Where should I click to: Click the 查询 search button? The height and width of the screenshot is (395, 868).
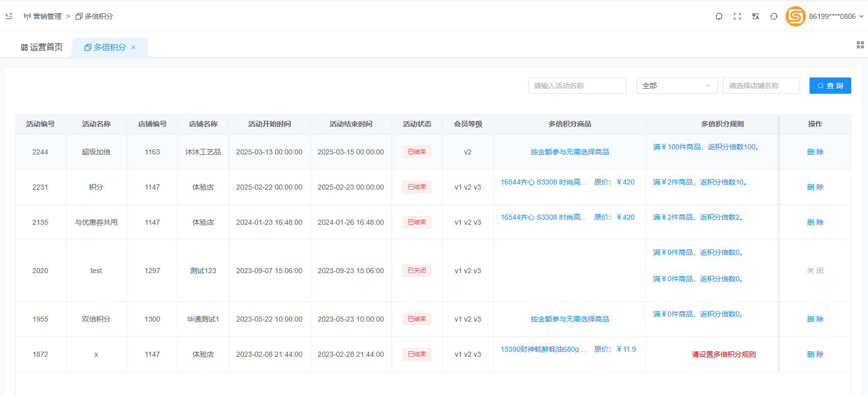point(830,86)
